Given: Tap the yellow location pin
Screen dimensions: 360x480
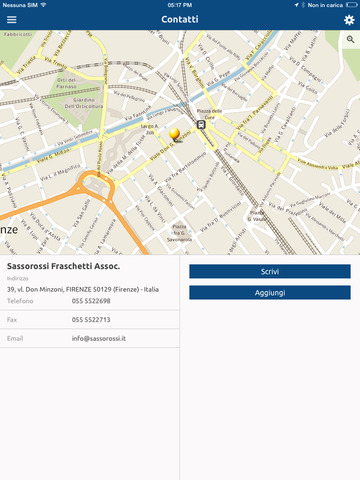Looking at the screenshot, I should click(175, 135).
